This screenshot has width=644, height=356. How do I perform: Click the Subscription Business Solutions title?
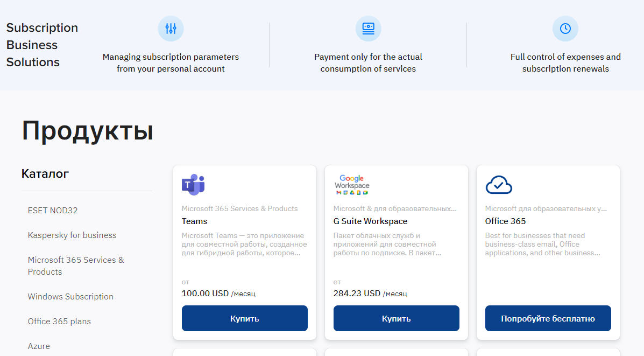42,45
